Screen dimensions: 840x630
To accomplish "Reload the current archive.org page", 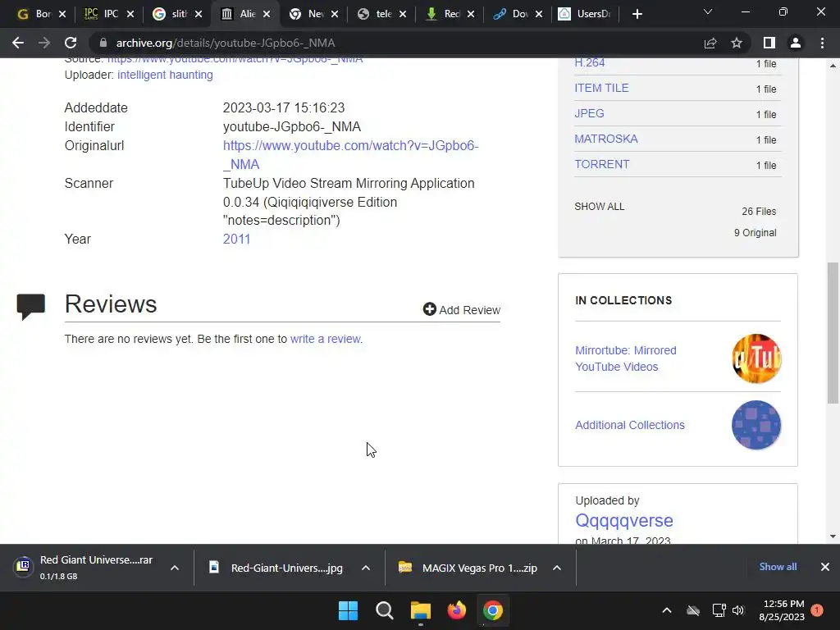I will pyautogui.click(x=71, y=43).
